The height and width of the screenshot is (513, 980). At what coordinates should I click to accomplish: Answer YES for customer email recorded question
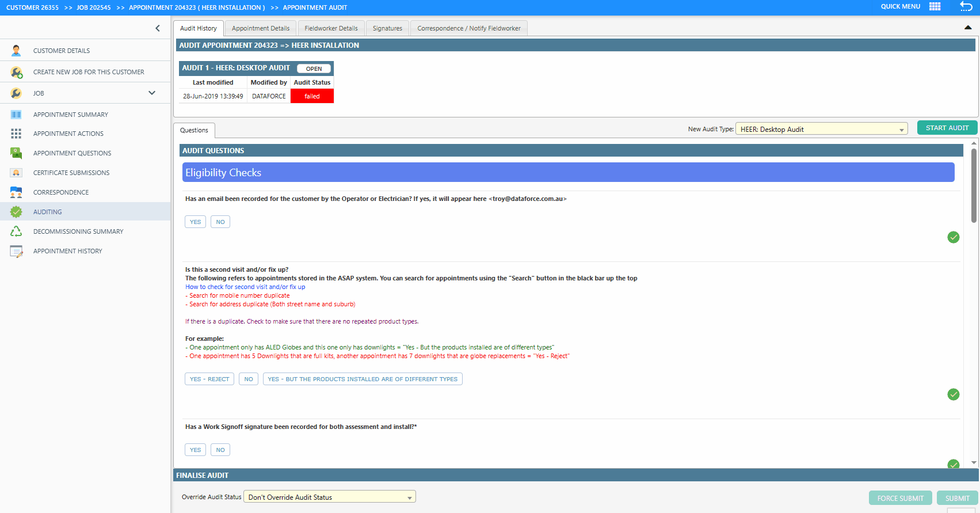(195, 222)
